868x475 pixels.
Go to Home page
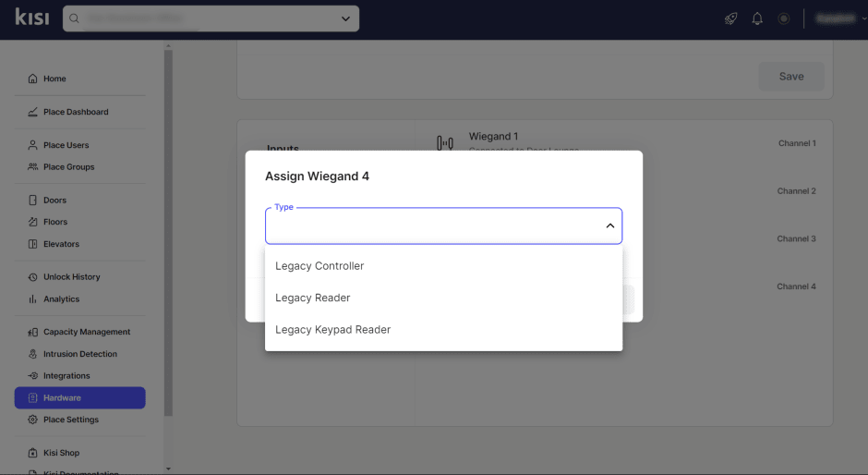coord(54,79)
